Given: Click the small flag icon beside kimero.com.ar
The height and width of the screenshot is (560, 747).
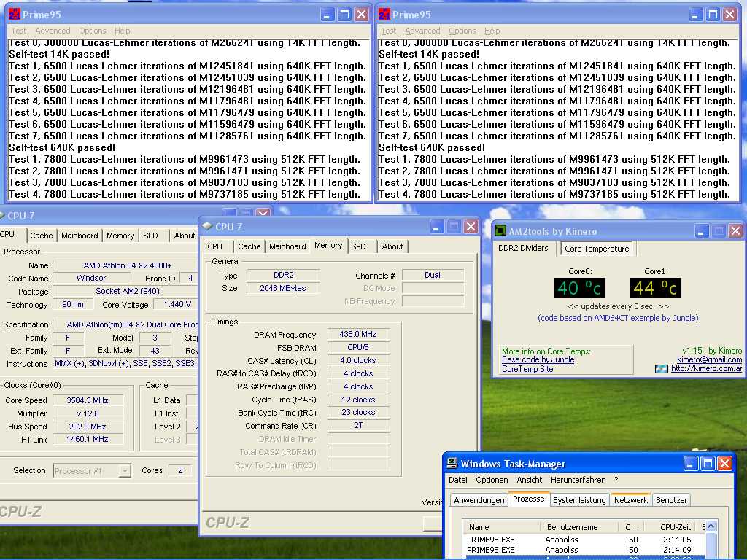Looking at the screenshot, I should coord(661,368).
